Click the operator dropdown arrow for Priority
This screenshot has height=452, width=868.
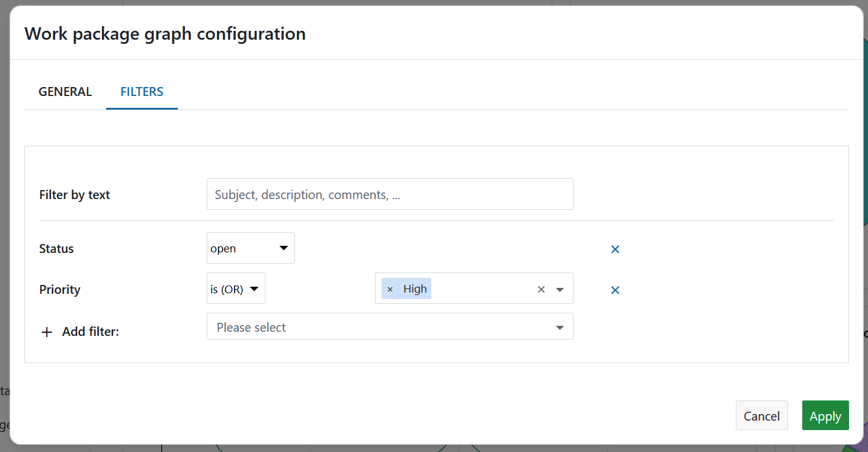coord(254,288)
